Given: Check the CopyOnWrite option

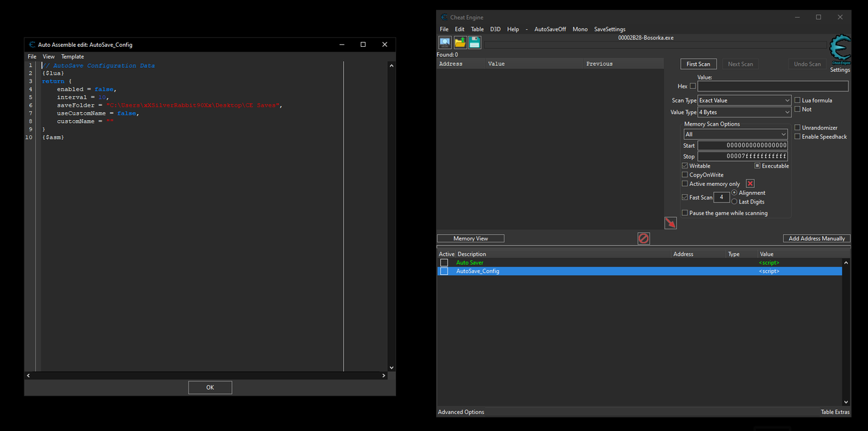Looking at the screenshot, I should coord(685,175).
